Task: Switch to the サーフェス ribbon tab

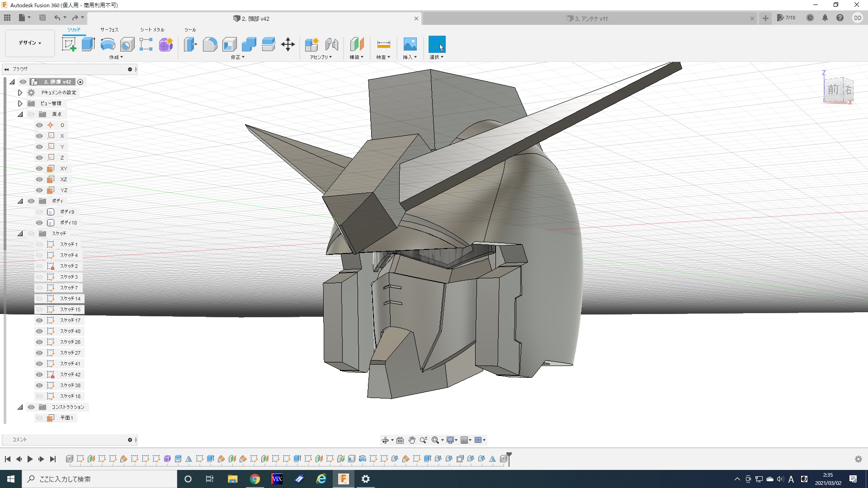Action: coord(109,29)
